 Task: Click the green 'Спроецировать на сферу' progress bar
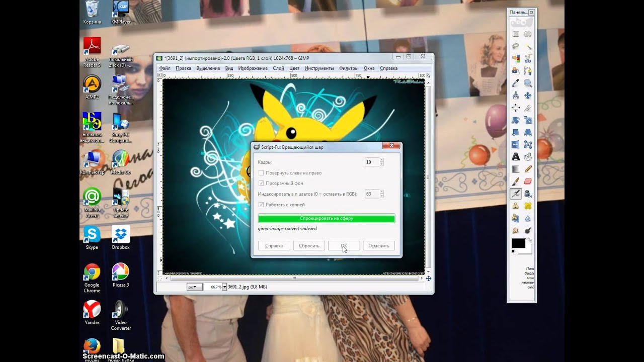pyautogui.click(x=327, y=219)
